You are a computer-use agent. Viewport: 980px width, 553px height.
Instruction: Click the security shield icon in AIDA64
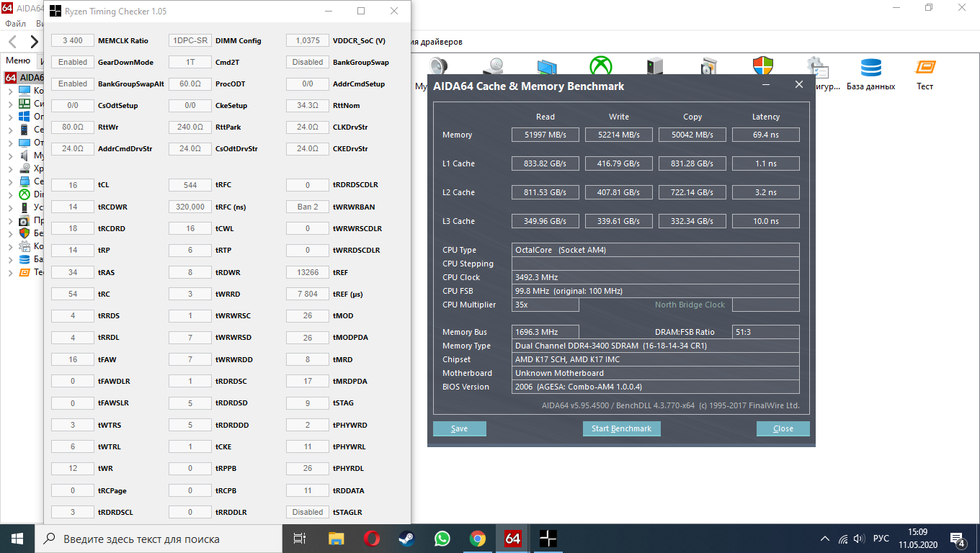(762, 66)
